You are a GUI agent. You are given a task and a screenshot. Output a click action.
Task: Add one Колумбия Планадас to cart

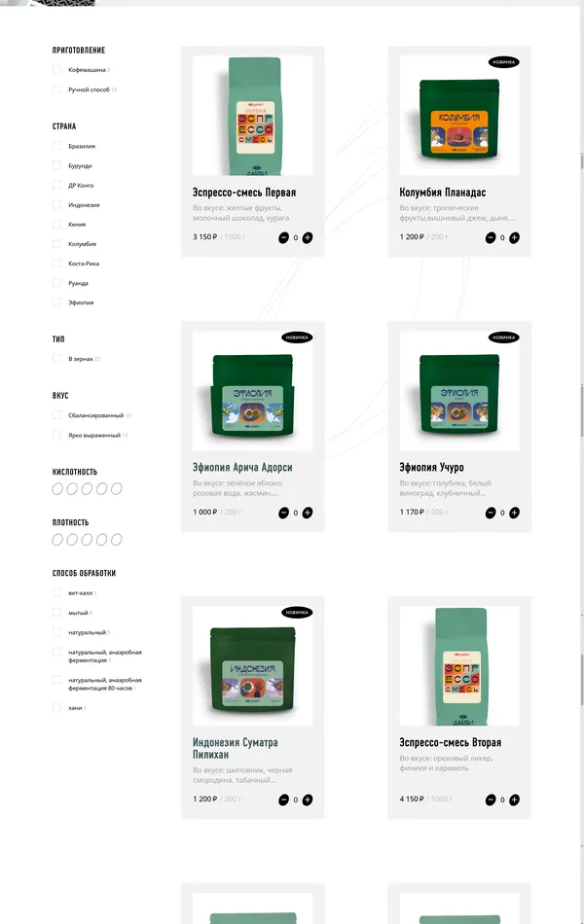tap(514, 238)
